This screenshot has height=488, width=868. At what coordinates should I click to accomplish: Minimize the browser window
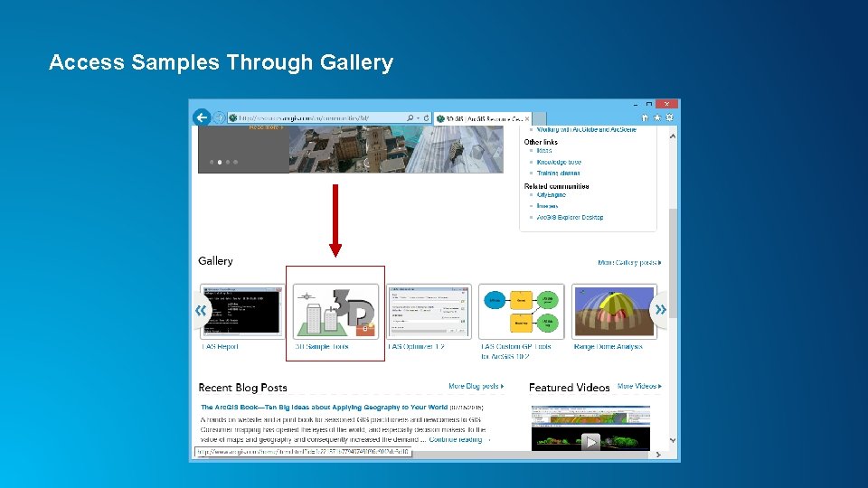click(x=636, y=104)
